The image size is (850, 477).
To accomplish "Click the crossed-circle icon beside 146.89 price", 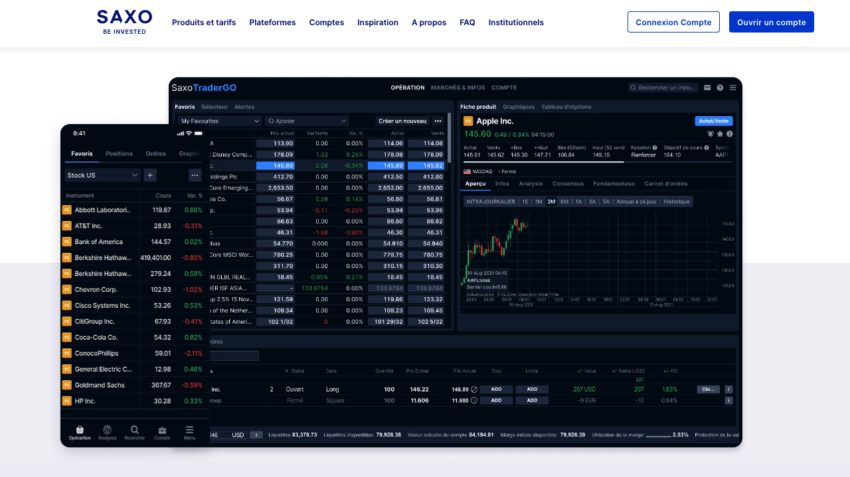I will (474, 389).
